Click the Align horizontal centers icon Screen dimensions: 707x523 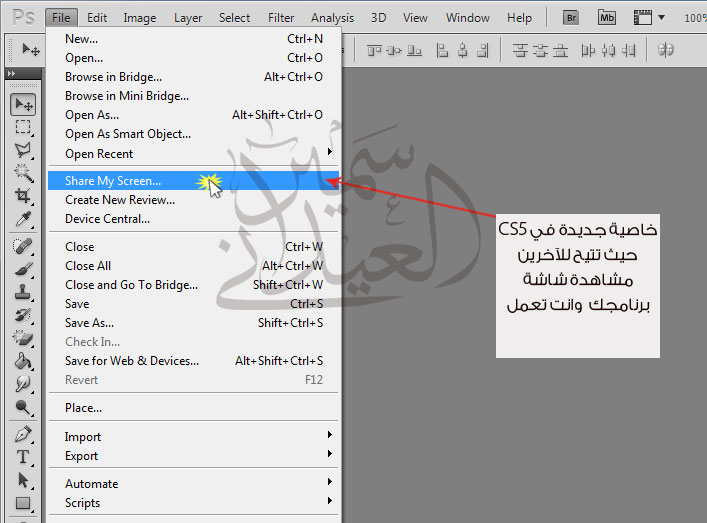click(463, 50)
